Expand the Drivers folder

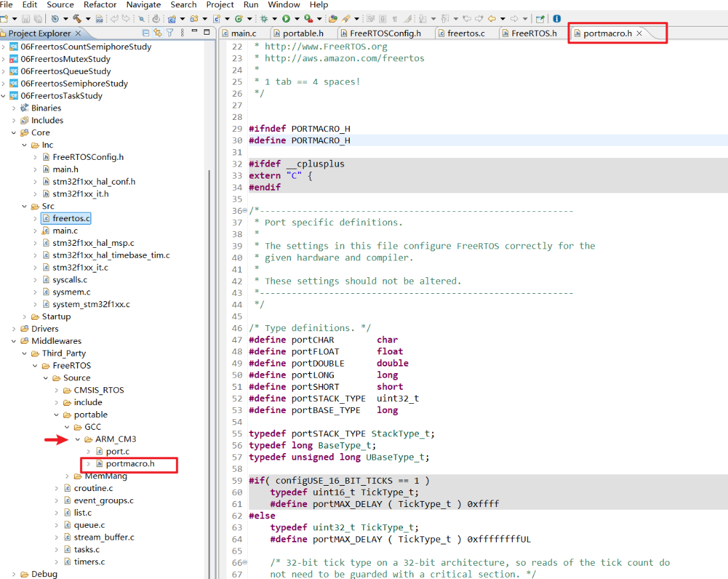(14, 328)
